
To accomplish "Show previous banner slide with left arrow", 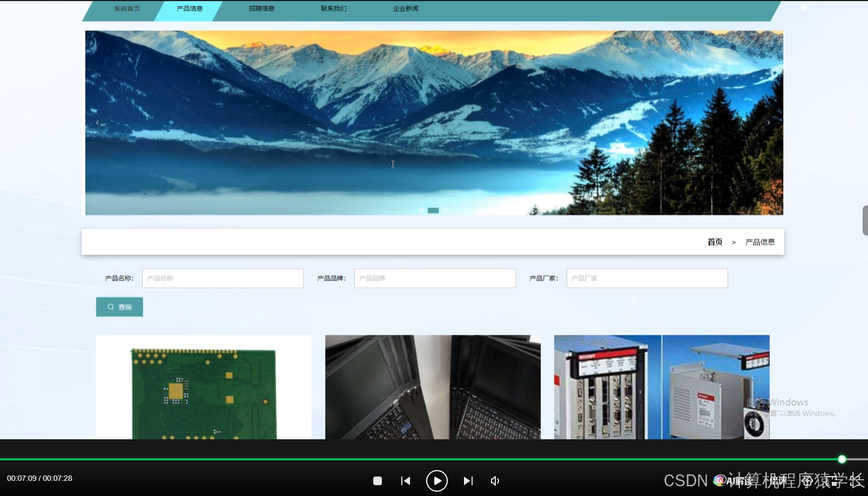I will click(x=97, y=123).
